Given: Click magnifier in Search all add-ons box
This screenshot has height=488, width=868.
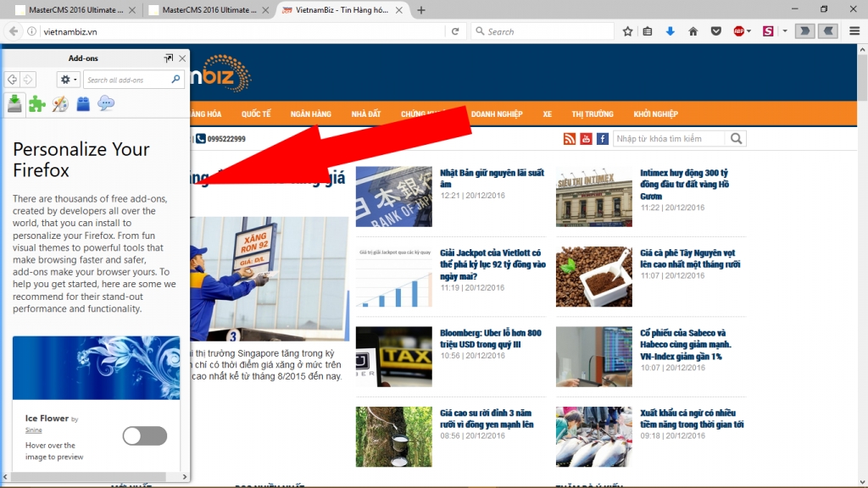Looking at the screenshot, I should (175, 80).
